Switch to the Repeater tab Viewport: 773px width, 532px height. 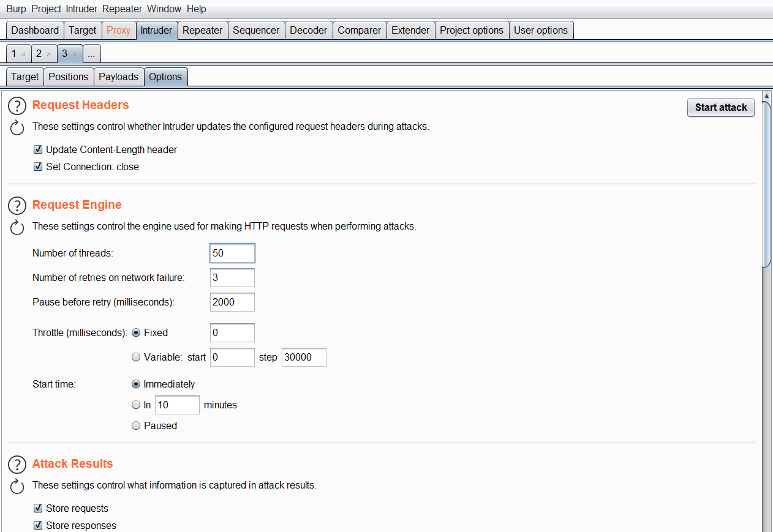[202, 30]
